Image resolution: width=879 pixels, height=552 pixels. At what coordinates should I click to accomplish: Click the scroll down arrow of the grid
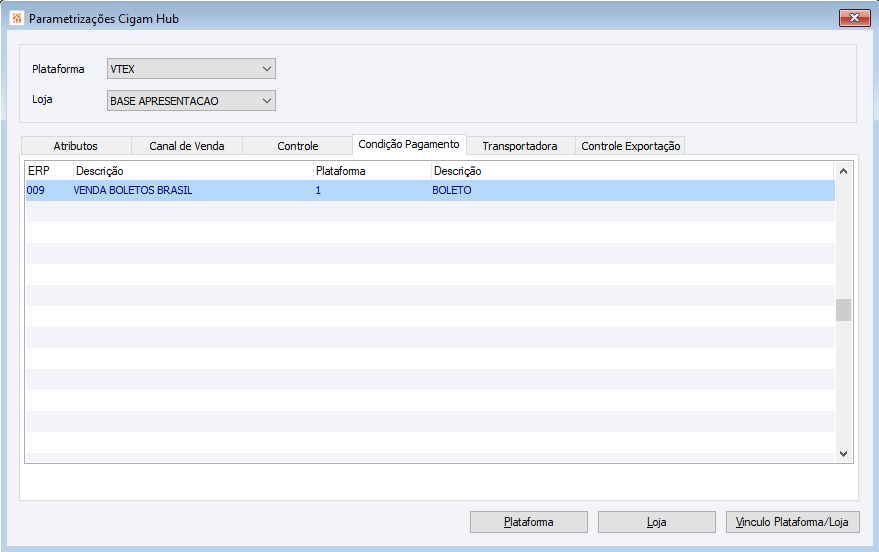point(843,454)
